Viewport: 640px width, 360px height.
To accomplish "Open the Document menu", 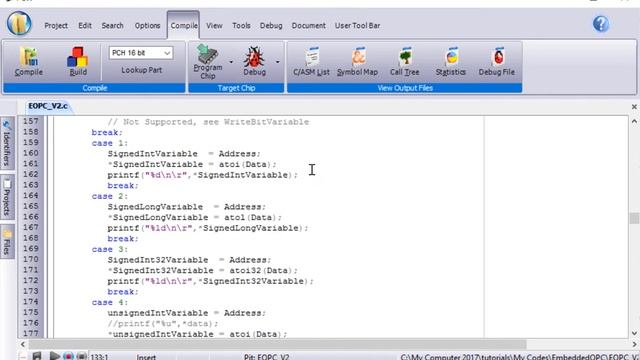I will [x=309, y=25].
